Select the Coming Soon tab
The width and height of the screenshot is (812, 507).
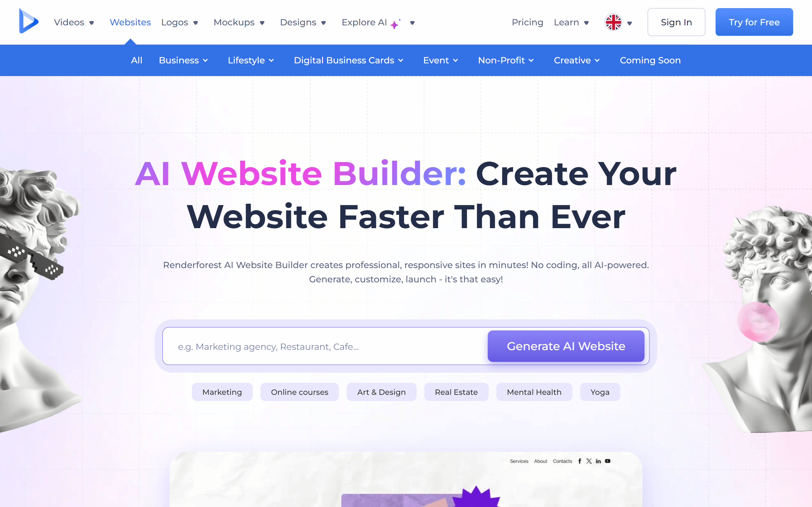pos(651,60)
